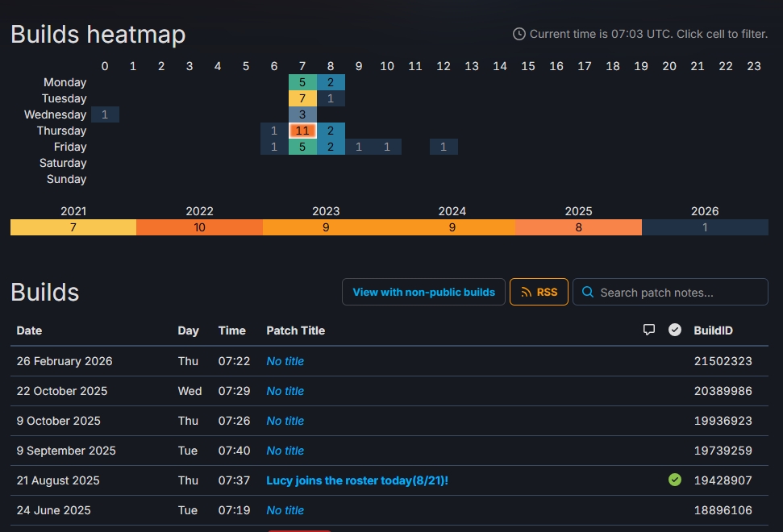Image resolution: width=783 pixels, height=532 pixels.
Task: Click the time 07:40 in September row
Action: (x=234, y=451)
